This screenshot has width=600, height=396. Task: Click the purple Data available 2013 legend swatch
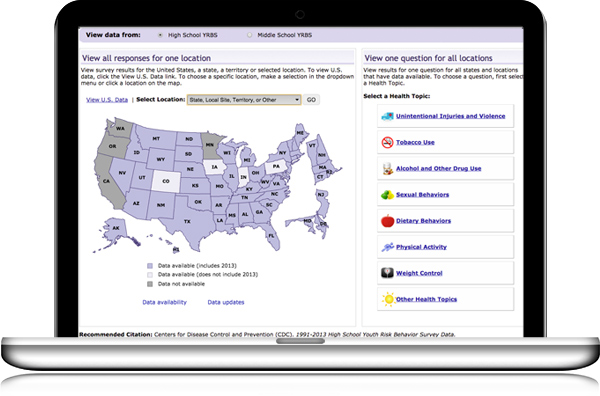(150, 266)
